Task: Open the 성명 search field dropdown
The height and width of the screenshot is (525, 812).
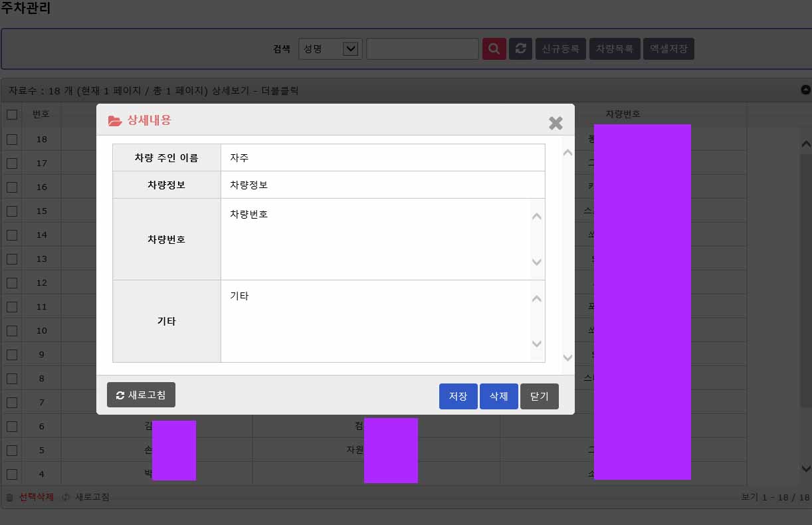Action: [351, 49]
